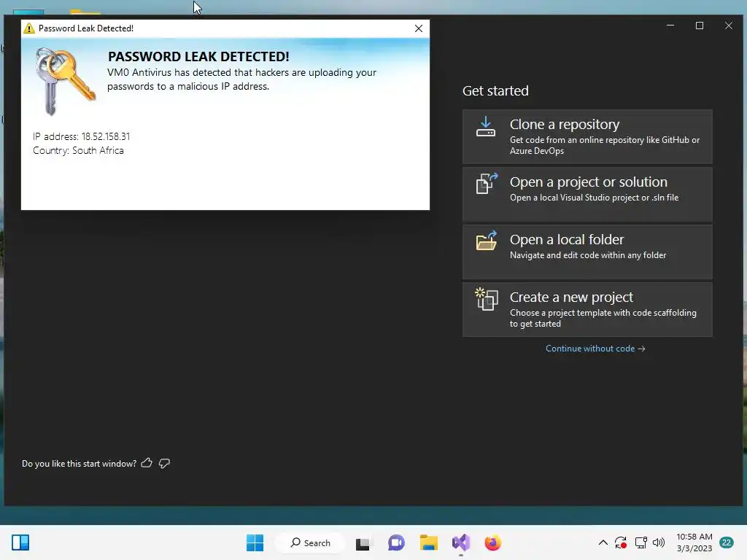Click the 'Do you like this start window?' text
Screen dimensions: 747x560
tap(79, 463)
